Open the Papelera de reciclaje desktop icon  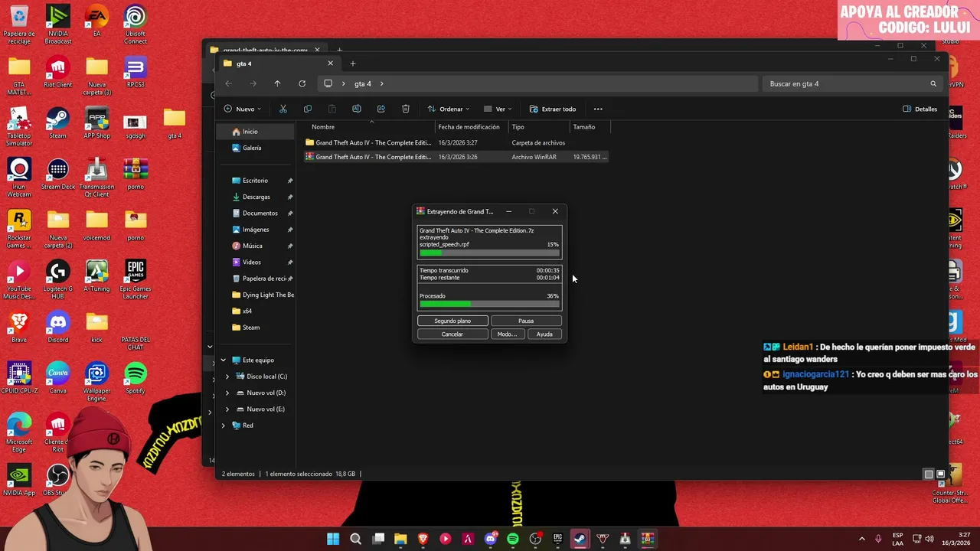click(19, 25)
